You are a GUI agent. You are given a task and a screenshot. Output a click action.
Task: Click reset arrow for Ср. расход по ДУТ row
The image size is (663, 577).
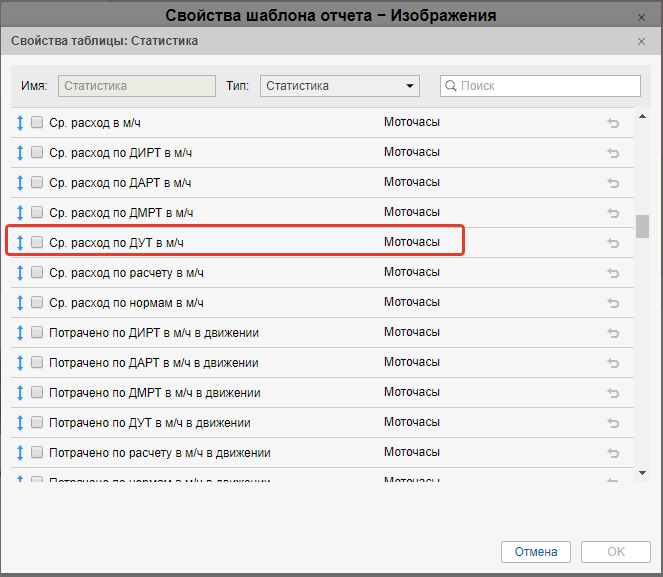click(613, 243)
